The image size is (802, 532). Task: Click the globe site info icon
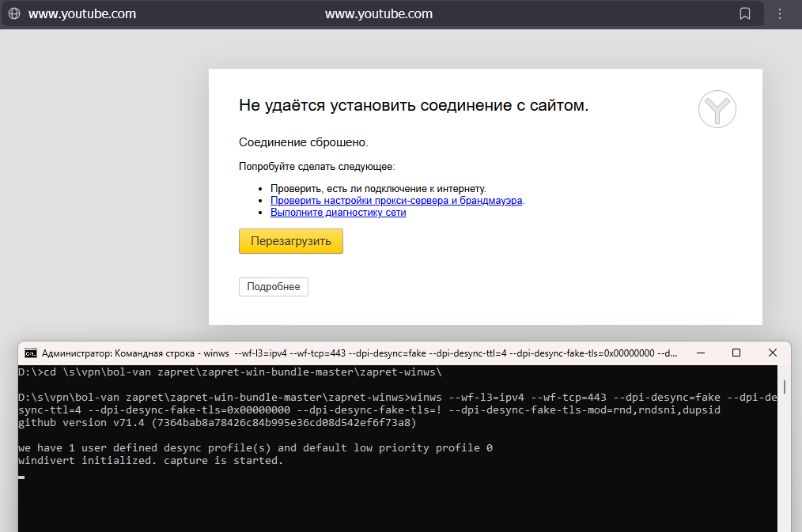pos(14,13)
